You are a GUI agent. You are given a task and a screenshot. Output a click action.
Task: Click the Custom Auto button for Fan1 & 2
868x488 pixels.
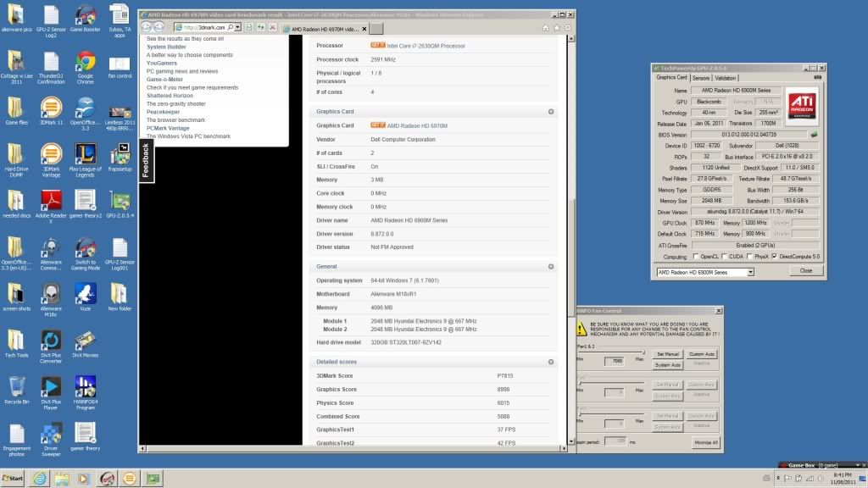pos(701,354)
